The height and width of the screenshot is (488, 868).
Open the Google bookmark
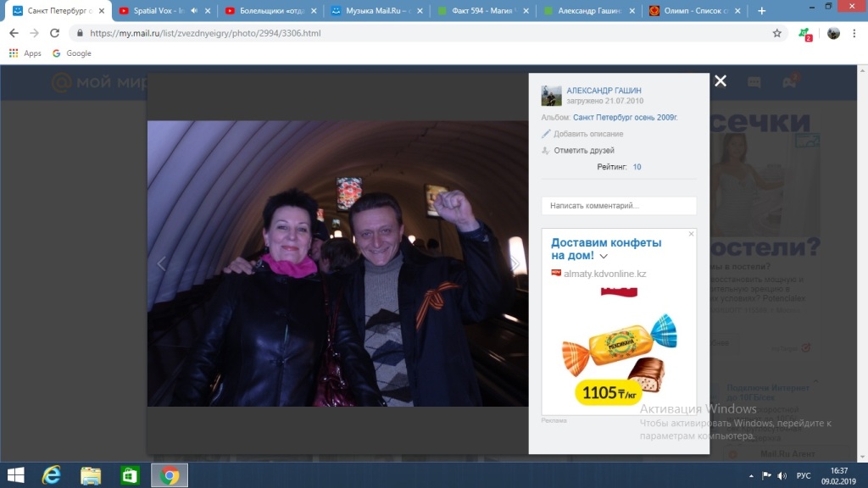[72, 53]
